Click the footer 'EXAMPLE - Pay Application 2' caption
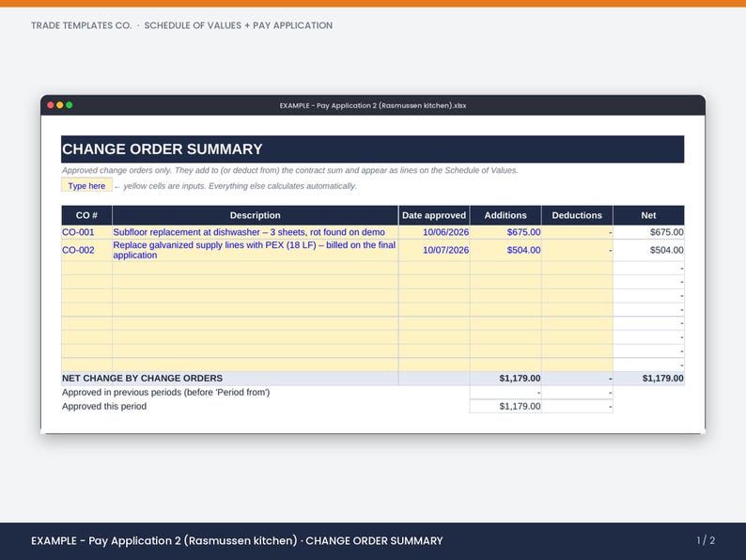Image resolution: width=746 pixels, height=560 pixels. [237, 541]
